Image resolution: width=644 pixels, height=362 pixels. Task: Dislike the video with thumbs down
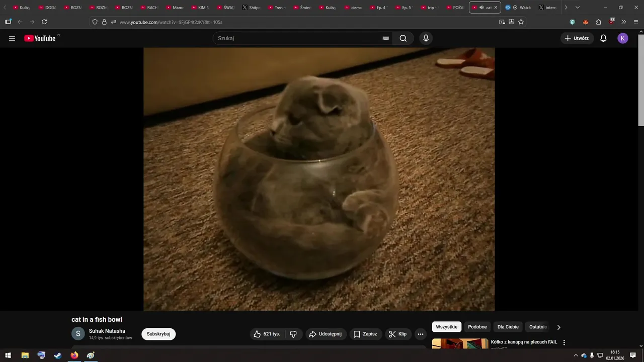point(293,334)
